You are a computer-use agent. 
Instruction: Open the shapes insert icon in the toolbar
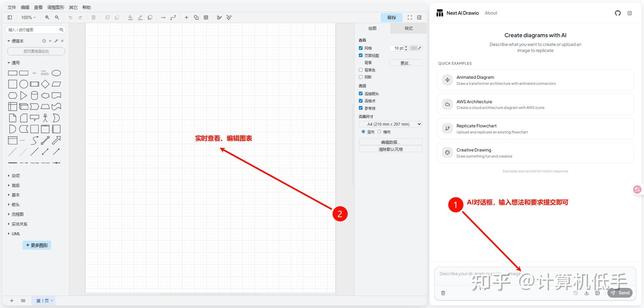[196, 17]
